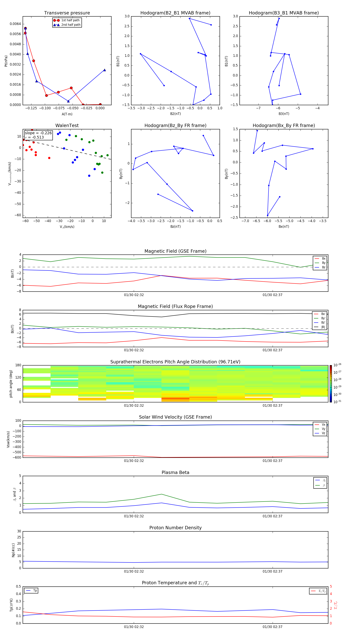Click the "Hodogram(B2_B1 MVAB frame)" title
This screenshot has width=351, height=644.
pos(175,13)
